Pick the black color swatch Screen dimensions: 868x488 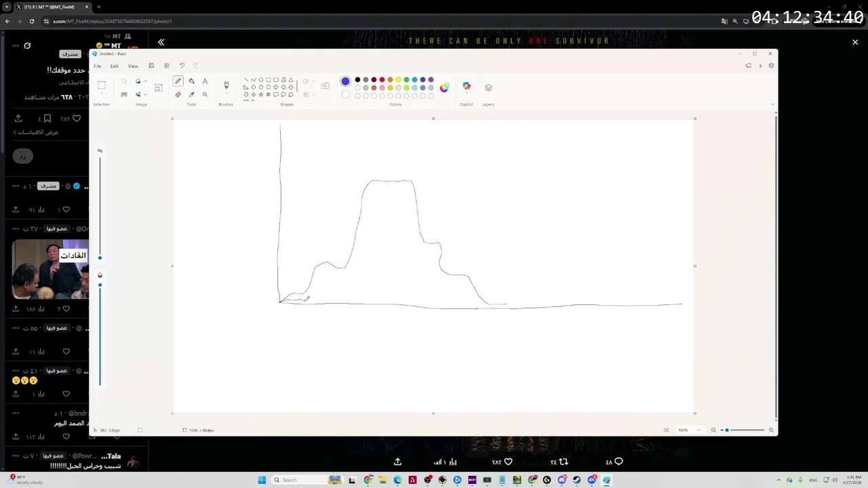pyautogui.click(x=357, y=80)
